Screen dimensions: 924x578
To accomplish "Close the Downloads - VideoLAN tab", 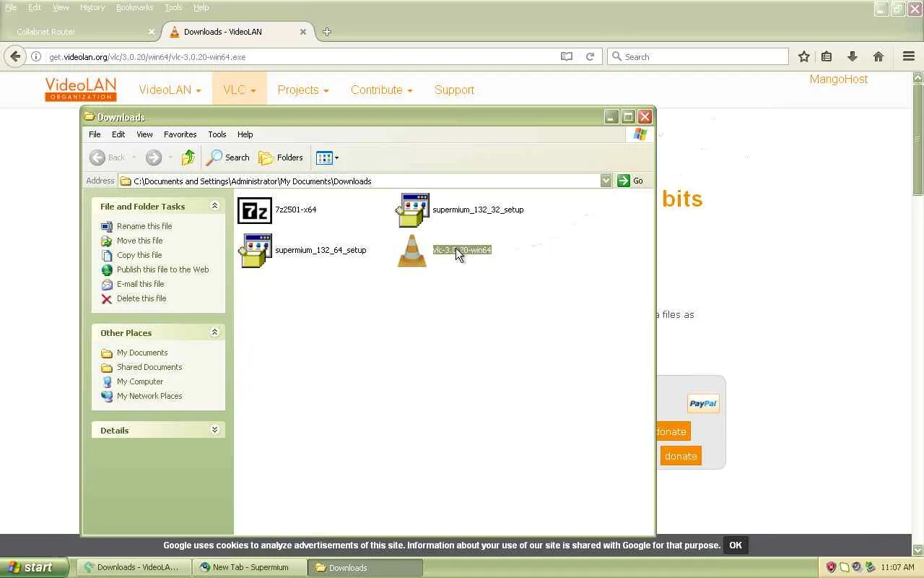I will (x=303, y=32).
